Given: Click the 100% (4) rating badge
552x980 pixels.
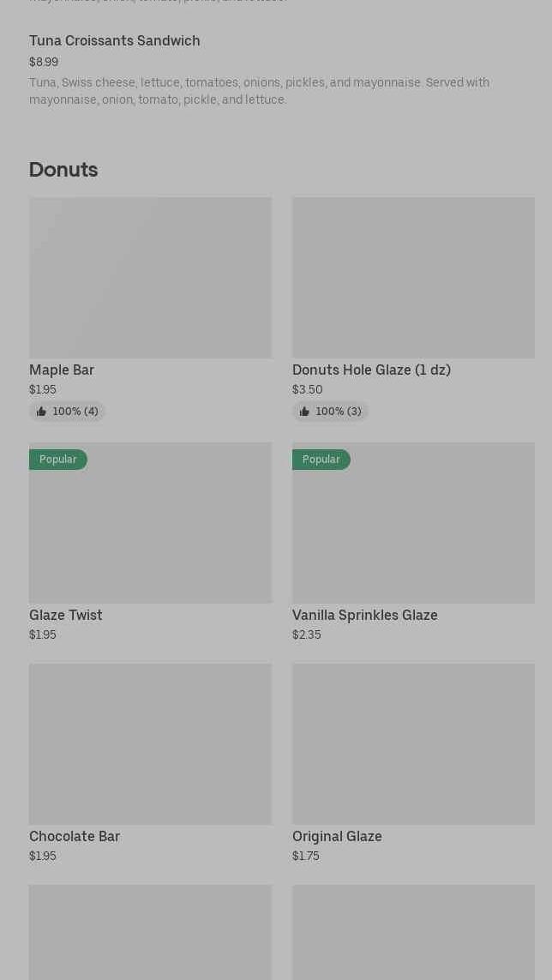Looking at the screenshot, I should [x=67, y=412].
